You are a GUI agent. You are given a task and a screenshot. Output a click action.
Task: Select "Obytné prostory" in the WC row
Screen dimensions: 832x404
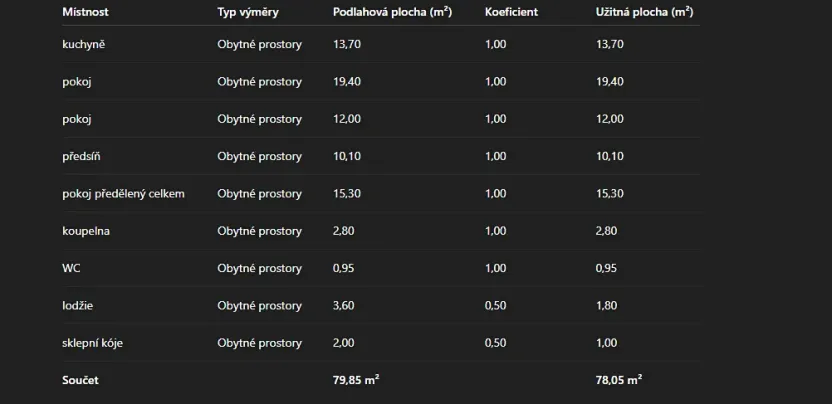[x=259, y=268]
